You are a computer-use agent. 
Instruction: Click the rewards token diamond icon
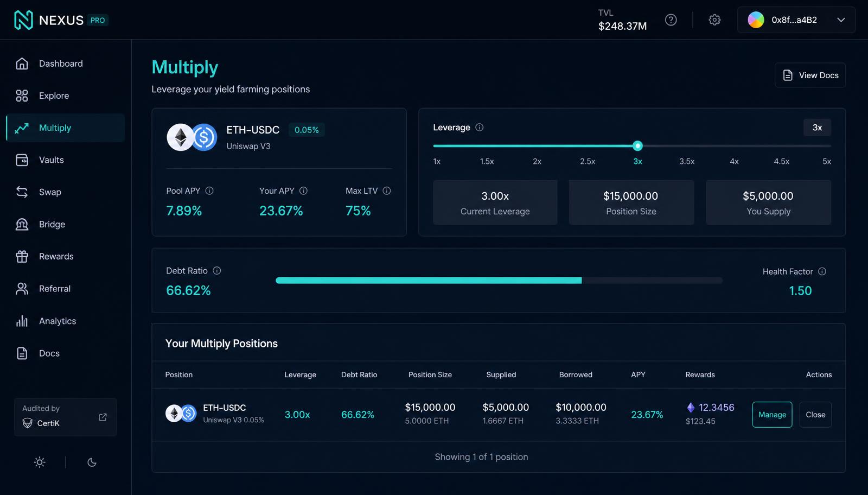click(691, 408)
